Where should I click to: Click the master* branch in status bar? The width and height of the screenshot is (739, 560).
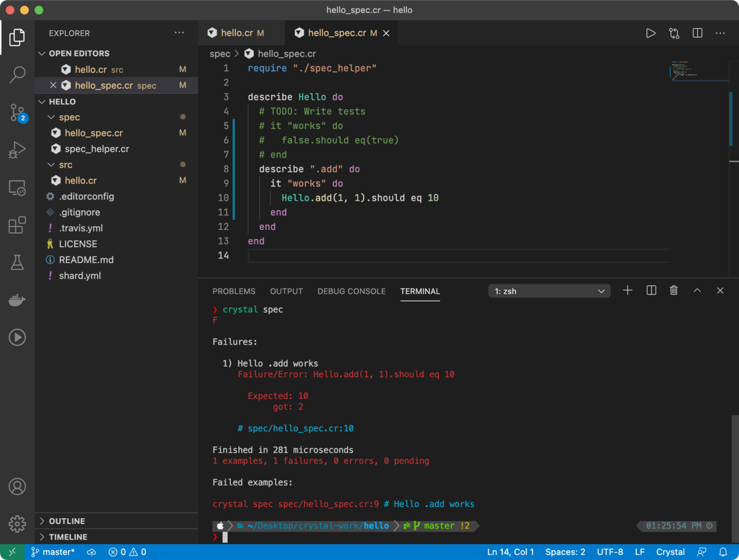[x=53, y=552]
